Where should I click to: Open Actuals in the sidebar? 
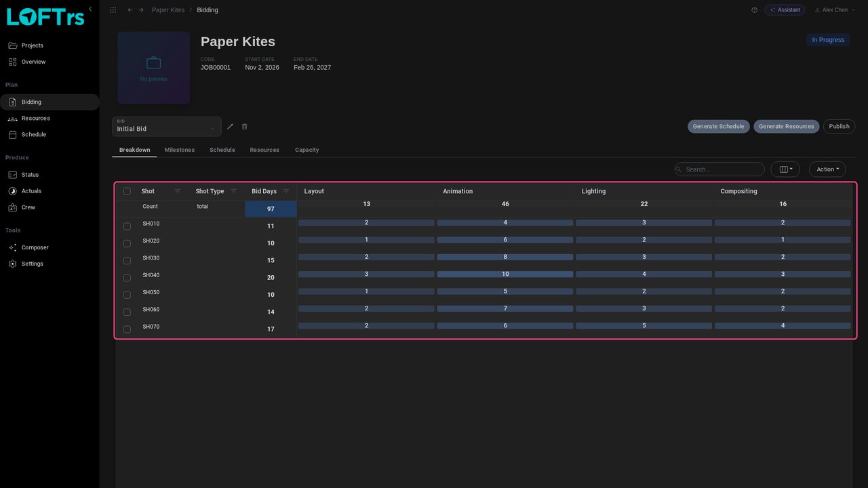pos(50,191)
